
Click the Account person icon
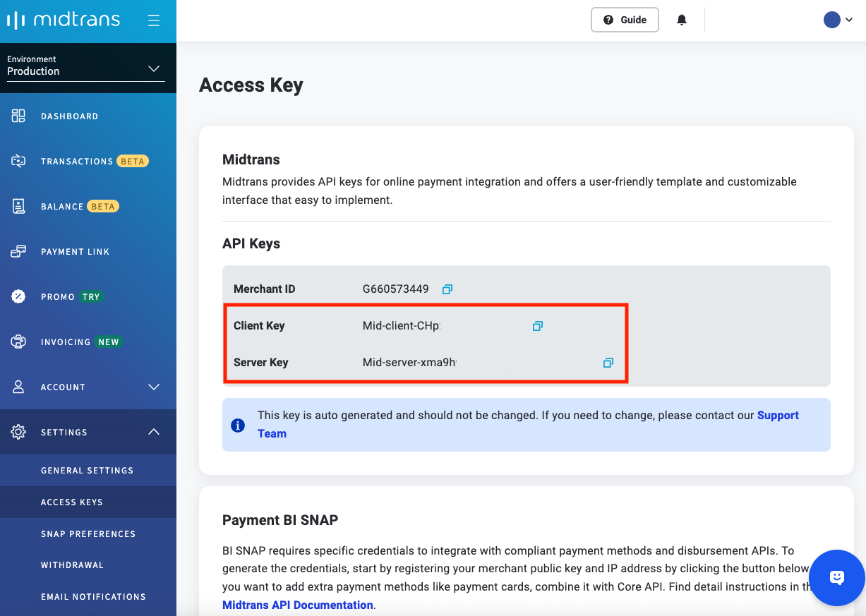(18, 387)
